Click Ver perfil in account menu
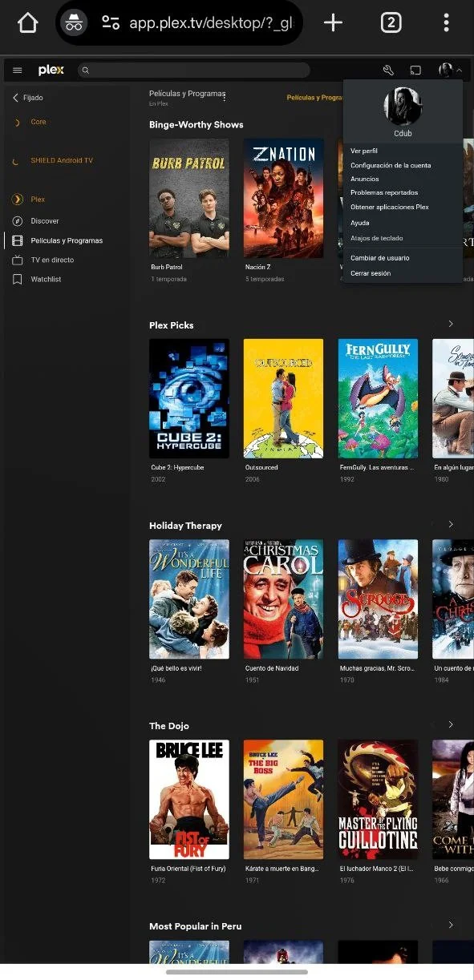Screen dimensions: 474x980 [364, 151]
